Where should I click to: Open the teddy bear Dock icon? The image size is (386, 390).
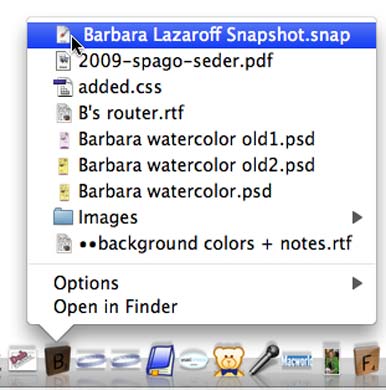point(229,361)
